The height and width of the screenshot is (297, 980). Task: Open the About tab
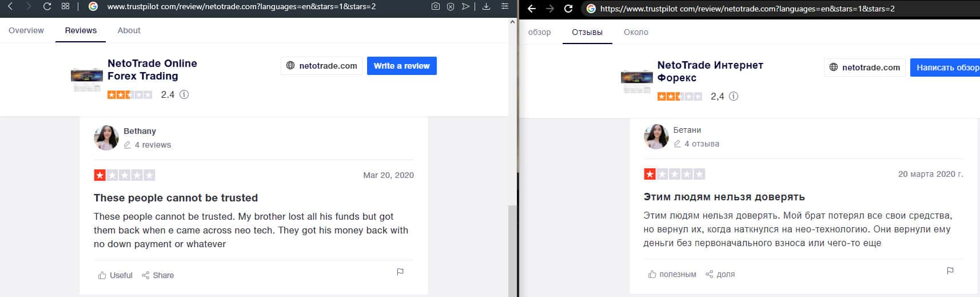(129, 30)
